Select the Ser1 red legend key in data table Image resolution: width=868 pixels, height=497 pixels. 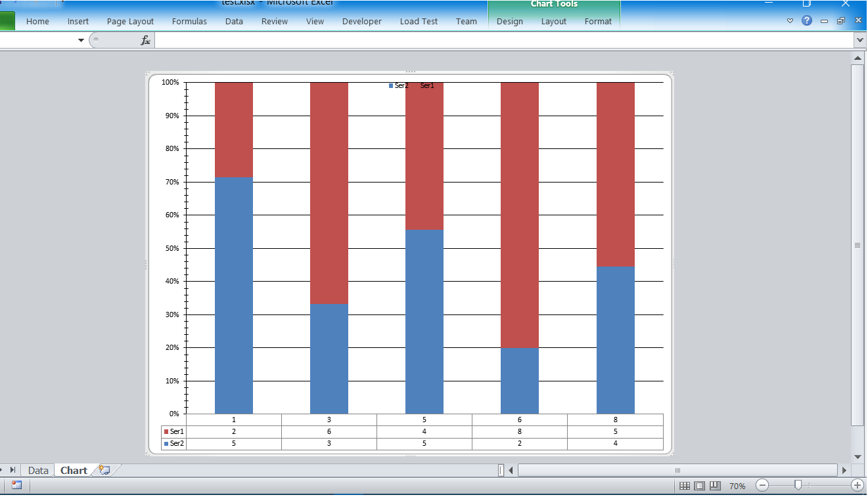[166, 432]
